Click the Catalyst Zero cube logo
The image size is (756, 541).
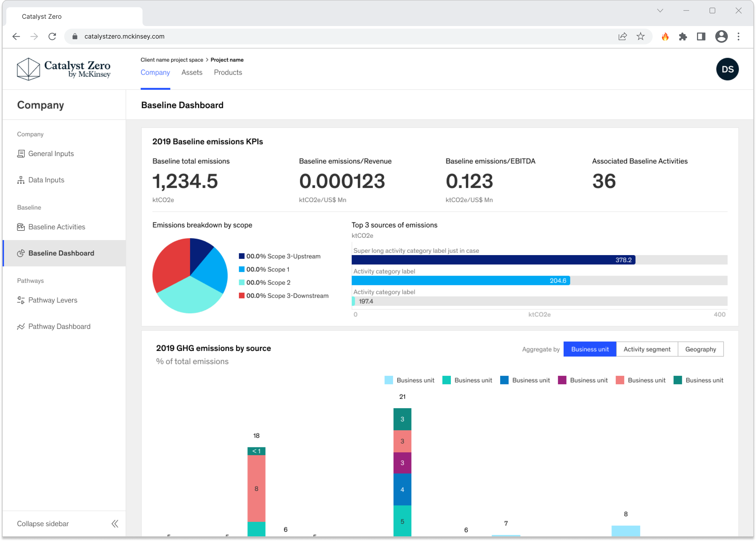(29, 69)
